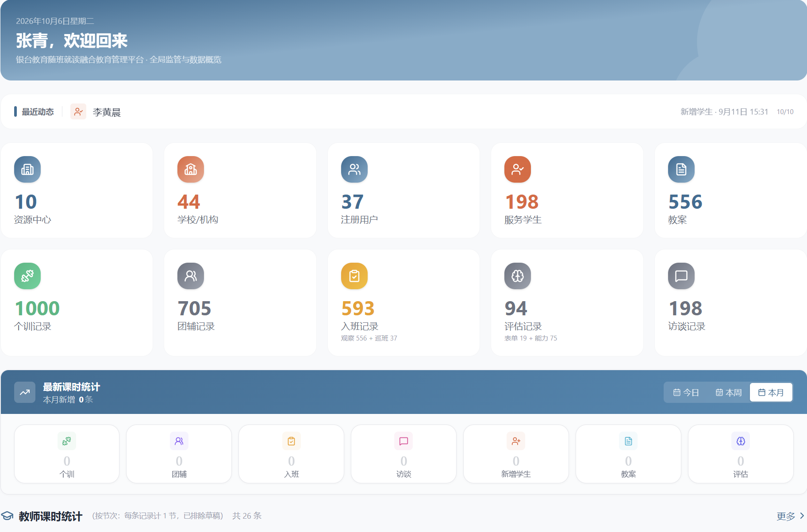Click the 705 团辅记录 number

click(x=194, y=308)
